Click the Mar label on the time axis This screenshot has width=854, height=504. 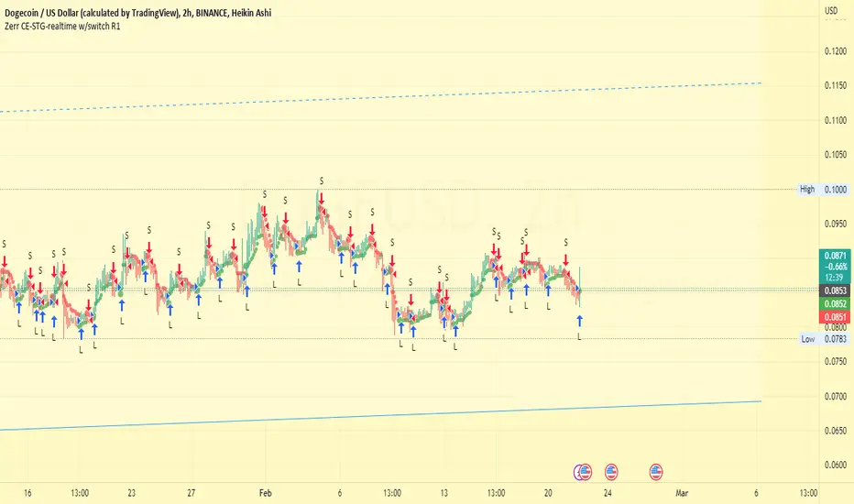(682, 493)
